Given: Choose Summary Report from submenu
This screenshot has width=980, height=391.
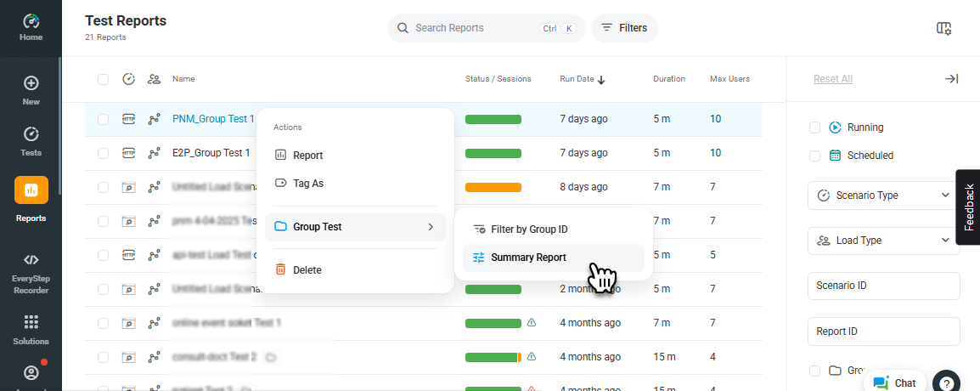Looking at the screenshot, I should tap(528, 258).
